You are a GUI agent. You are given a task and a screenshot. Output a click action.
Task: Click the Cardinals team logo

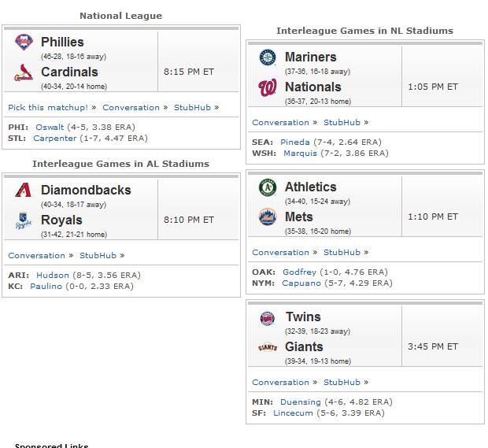coord(24,72)
